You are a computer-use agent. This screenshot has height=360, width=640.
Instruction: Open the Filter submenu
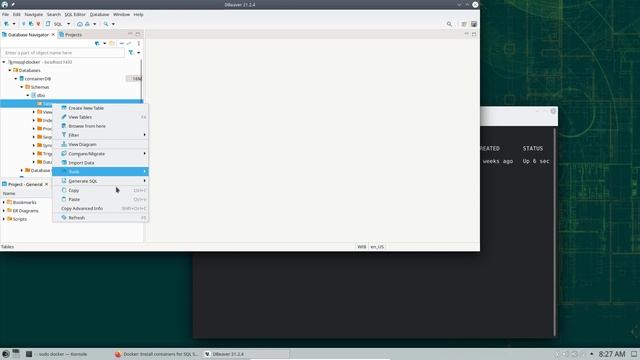(100, 135)
